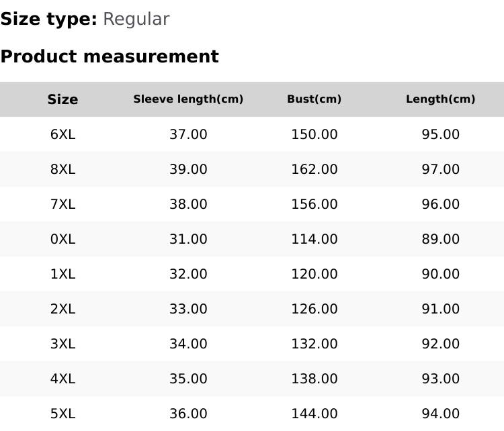Select the 1XL size row label
The image size is (504, 431).
tap(62, 274)
